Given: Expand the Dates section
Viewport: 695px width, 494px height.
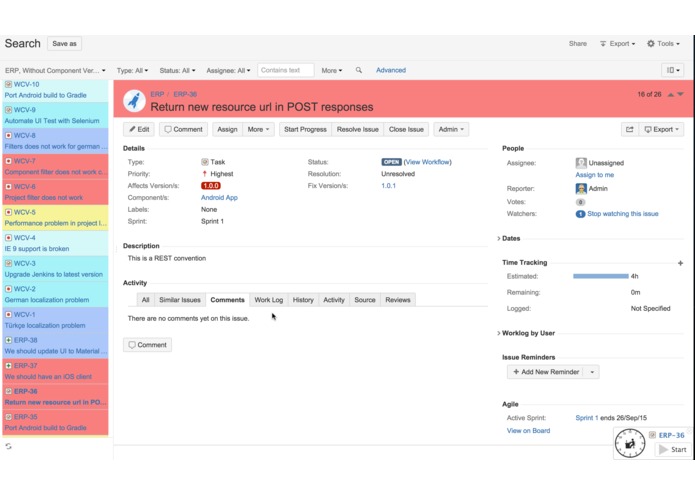Looking at the screenshot, I should 509,238.
